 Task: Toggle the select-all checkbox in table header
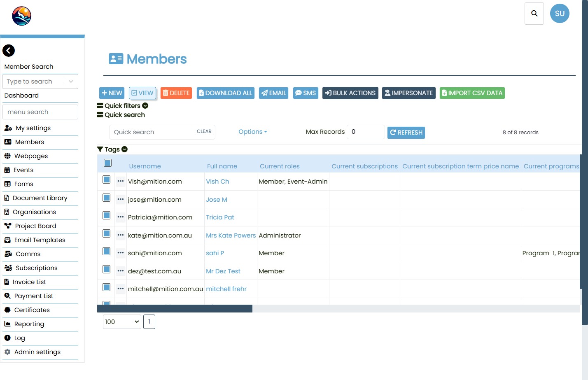point(107,163)
